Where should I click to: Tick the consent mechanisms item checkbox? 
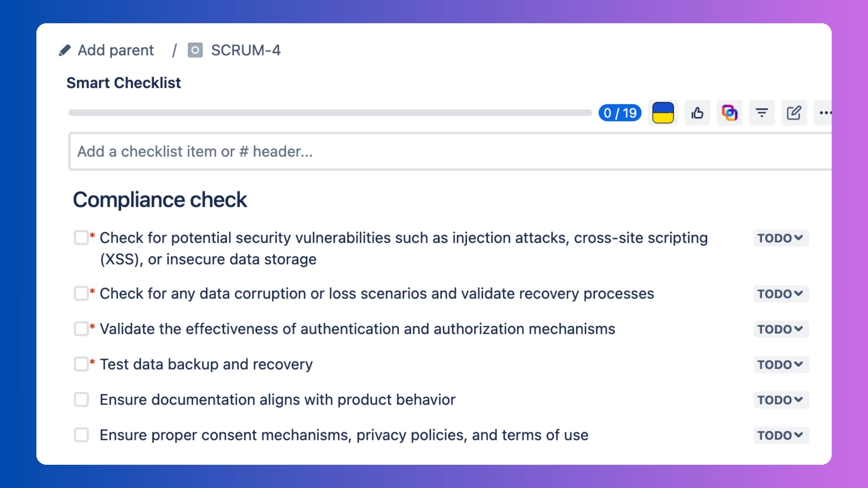[x=81, y=435]
